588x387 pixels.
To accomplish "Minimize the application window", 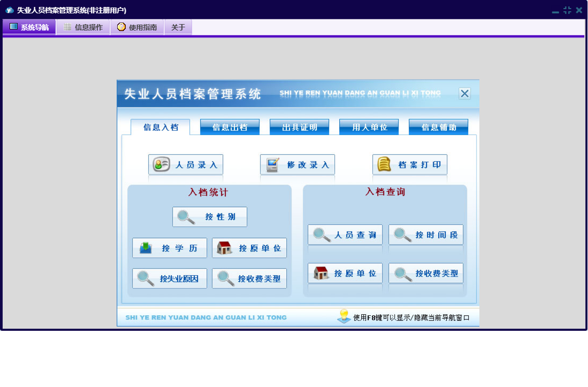I will point(555,12).
